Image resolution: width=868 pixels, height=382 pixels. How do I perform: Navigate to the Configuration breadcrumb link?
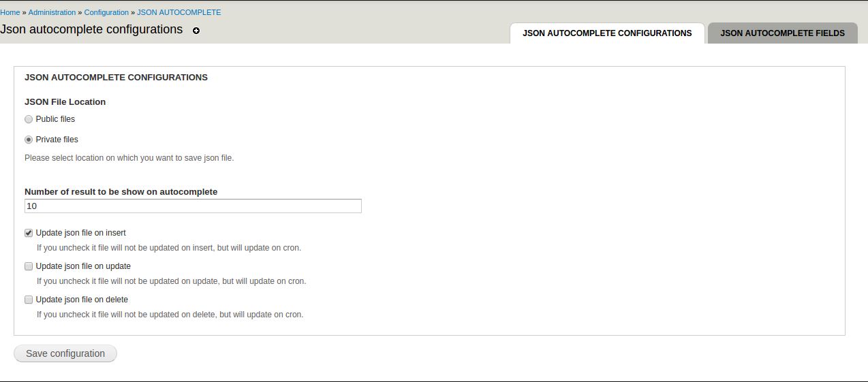click(106, 12)
